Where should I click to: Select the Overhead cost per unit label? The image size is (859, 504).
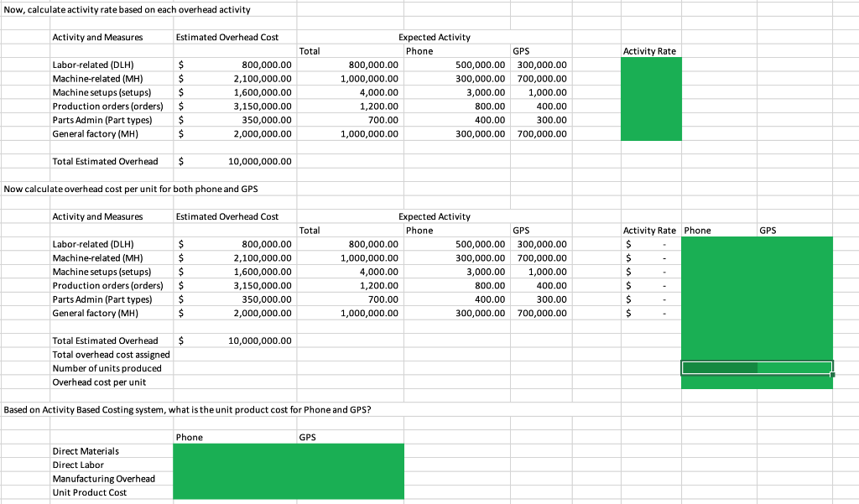coord(97,382)
